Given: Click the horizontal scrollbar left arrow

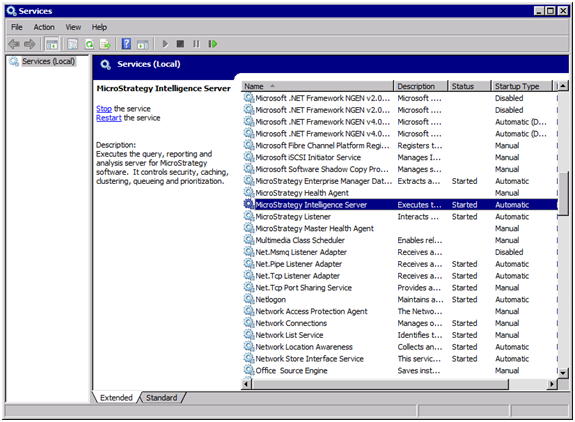Looking at the screenshot, I should [246, 384].
